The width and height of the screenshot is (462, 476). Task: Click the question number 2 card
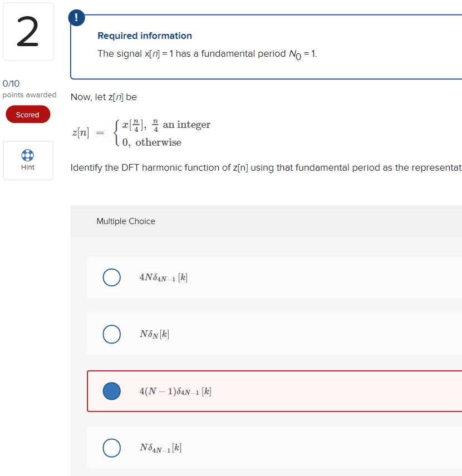tap(28, 31)
